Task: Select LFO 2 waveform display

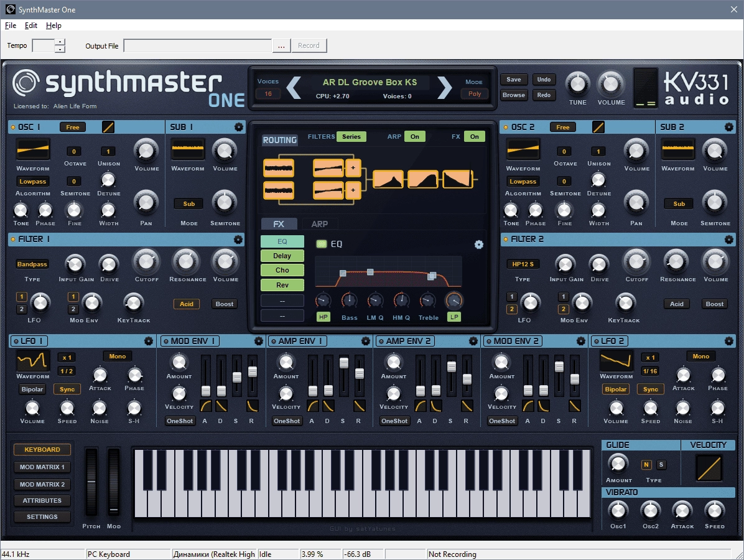Action: click(616, 361)
